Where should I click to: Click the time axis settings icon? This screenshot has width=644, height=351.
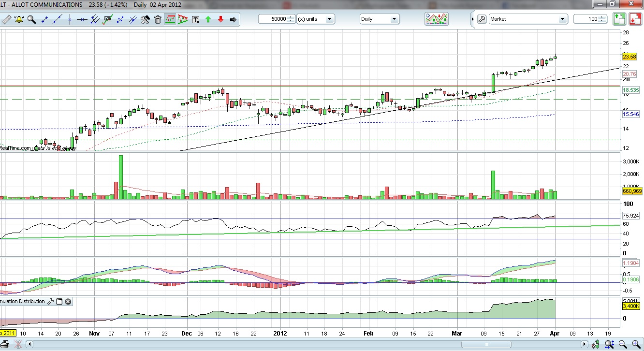[x=596, y=344]
